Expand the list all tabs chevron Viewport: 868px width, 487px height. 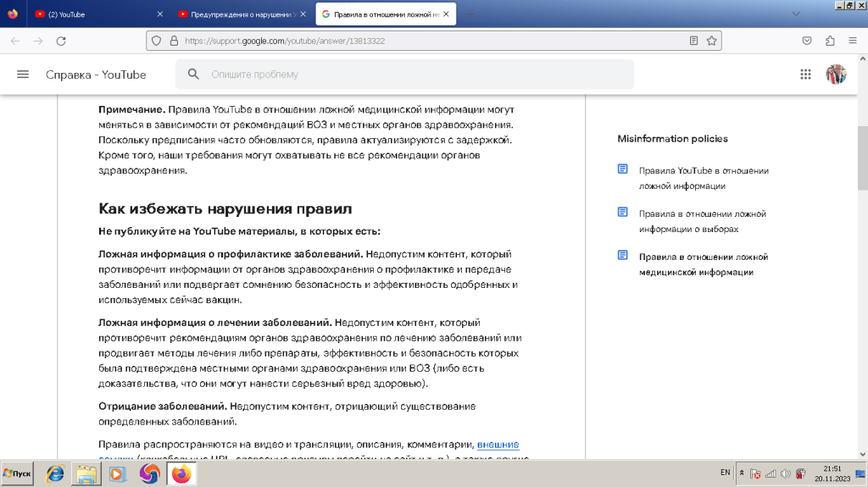(795, 14)
